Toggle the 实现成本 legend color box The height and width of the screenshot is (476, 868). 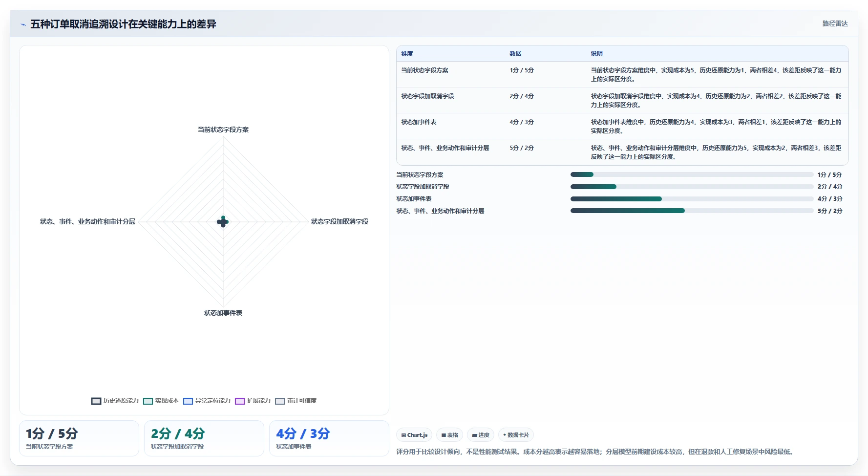[x=148, y=401]
